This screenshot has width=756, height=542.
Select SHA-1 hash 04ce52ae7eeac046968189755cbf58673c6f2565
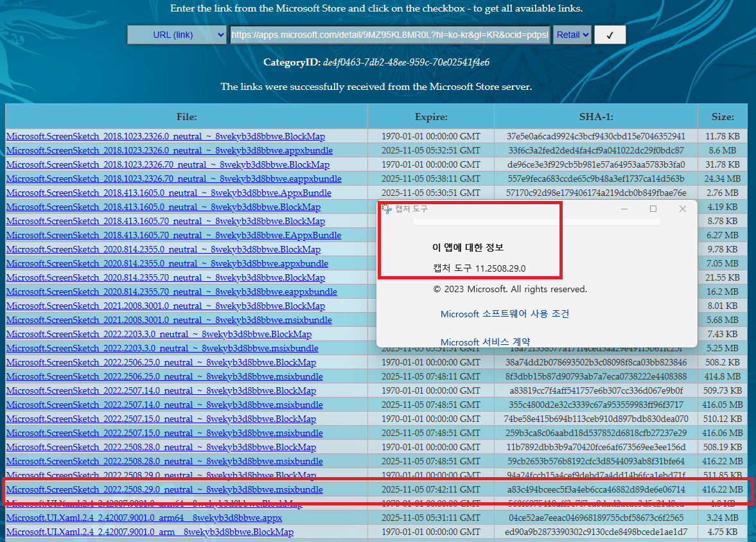596,518
